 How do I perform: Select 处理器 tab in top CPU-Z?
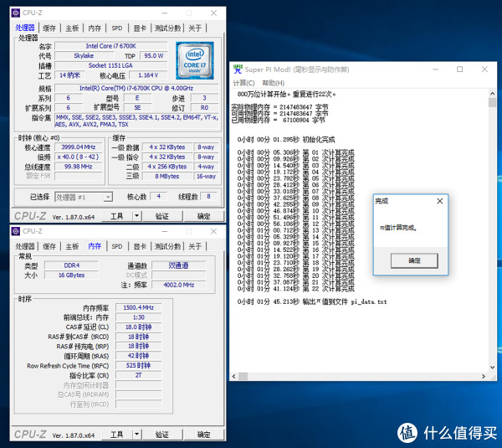(25, 28)
